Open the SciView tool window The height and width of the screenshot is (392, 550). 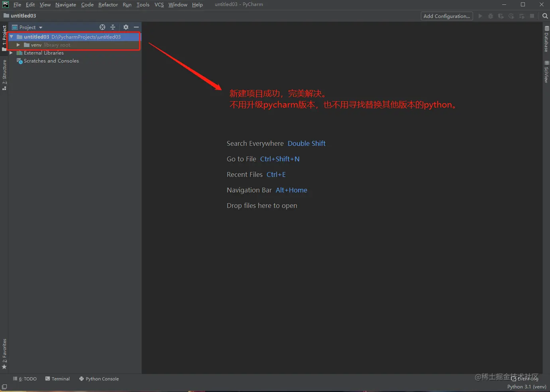pyautogui.click(x=546, y=72)
